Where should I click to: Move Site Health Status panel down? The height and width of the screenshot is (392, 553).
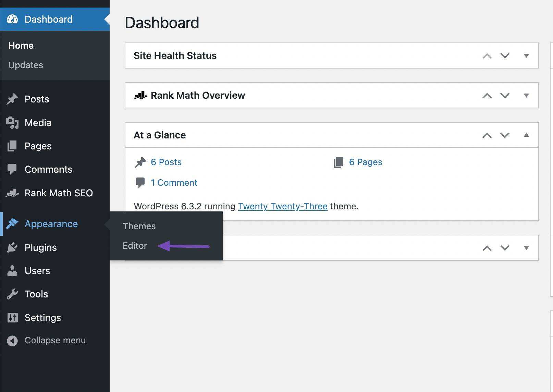point(505,56)
